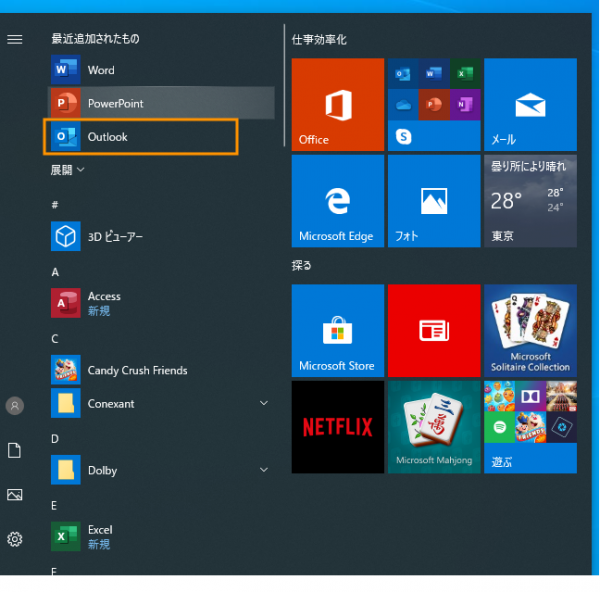This screenshot has height=592, width=600.
Task: Open PowerPoint in recently added list
Action: (161, 103)
